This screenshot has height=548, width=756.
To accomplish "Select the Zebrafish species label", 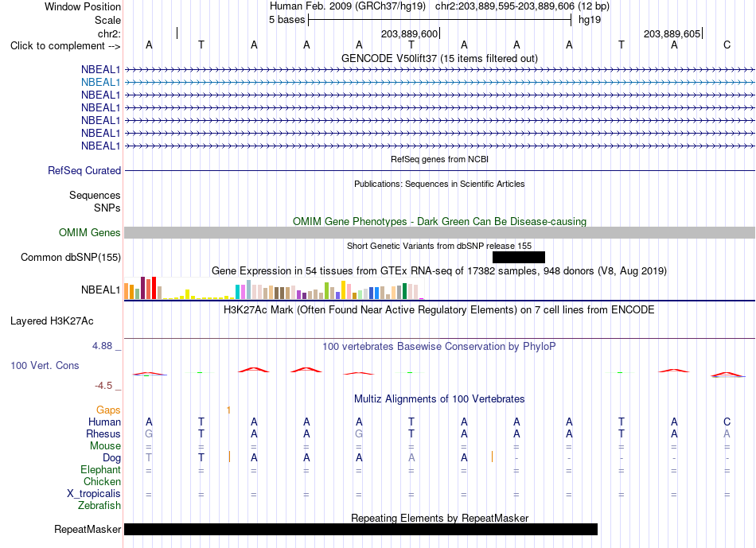I will pyautogui.click(x=99, y=506).
